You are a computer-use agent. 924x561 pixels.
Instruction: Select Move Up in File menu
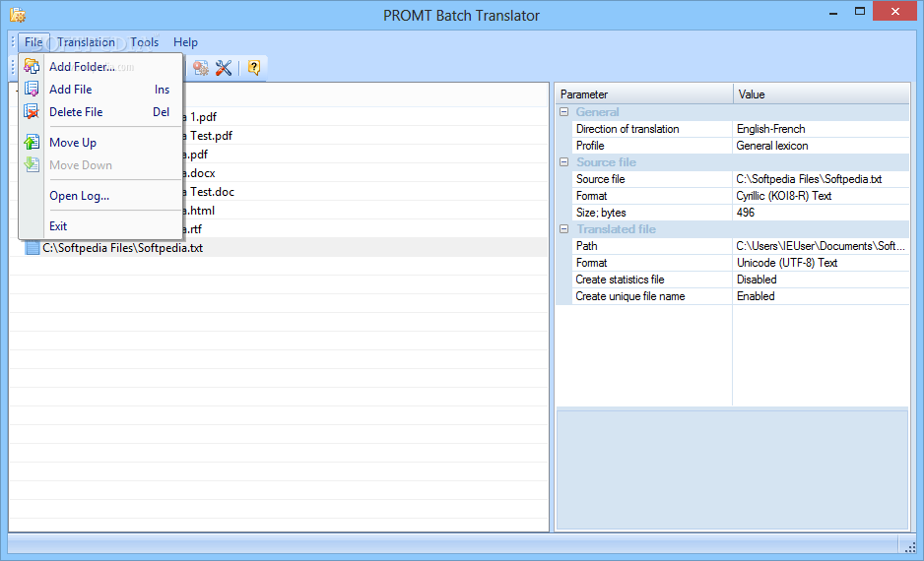(x=100, y=143)
